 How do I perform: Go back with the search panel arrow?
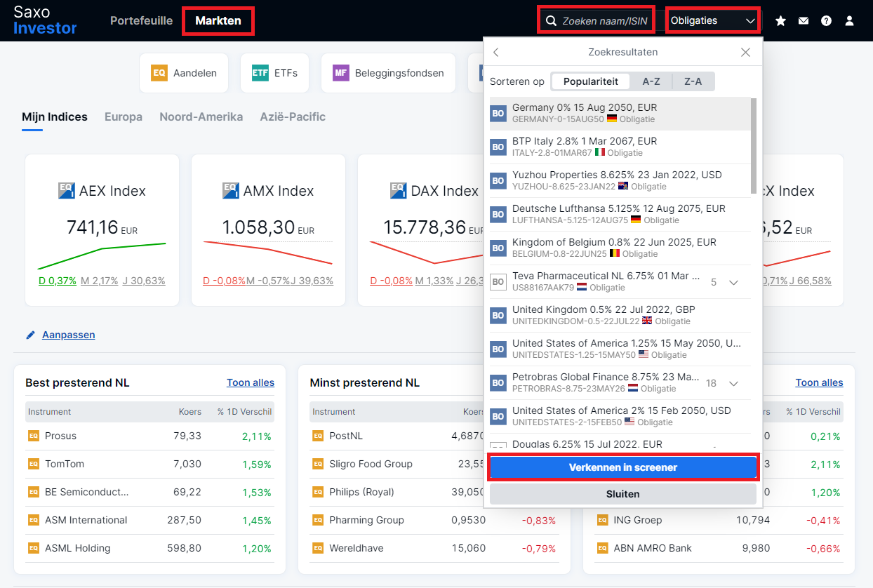click(x=496, y=52)
